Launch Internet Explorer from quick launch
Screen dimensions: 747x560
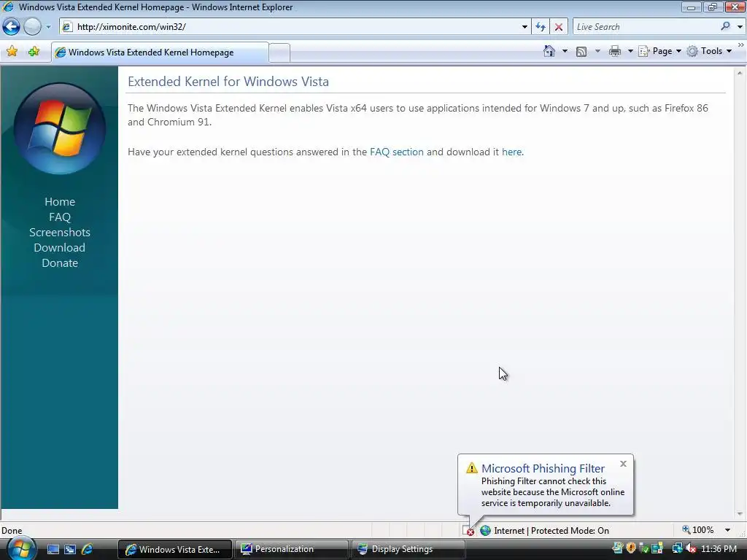(88, 549)
